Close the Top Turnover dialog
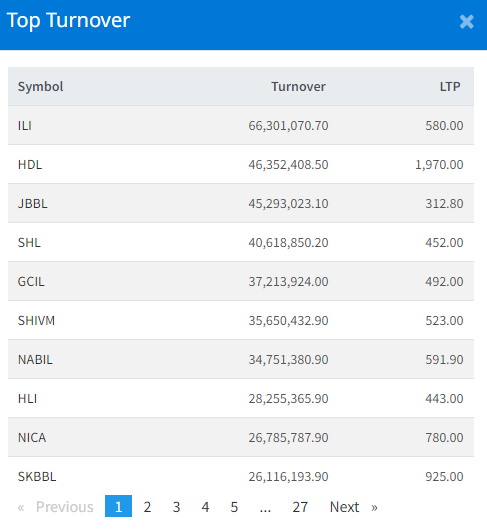The height and width of the screenshot is (530, 487). pos(466,22)
